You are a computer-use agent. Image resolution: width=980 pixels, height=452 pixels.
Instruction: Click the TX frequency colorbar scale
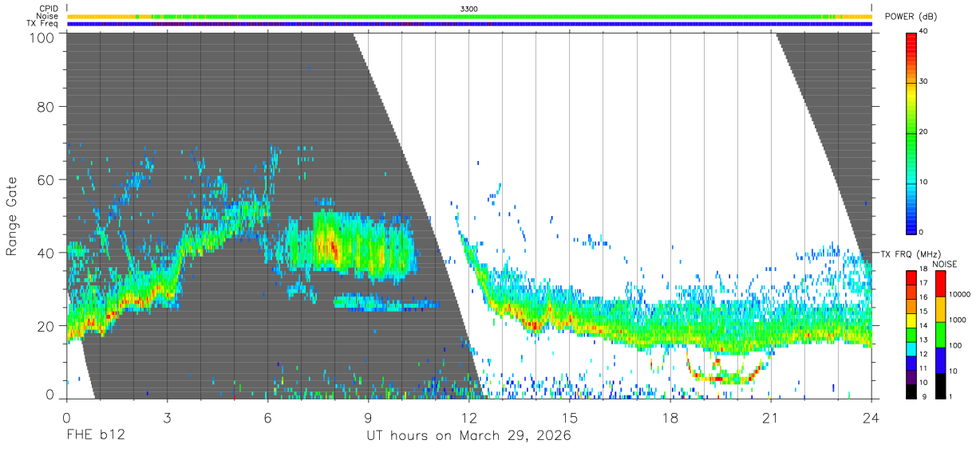911,335
